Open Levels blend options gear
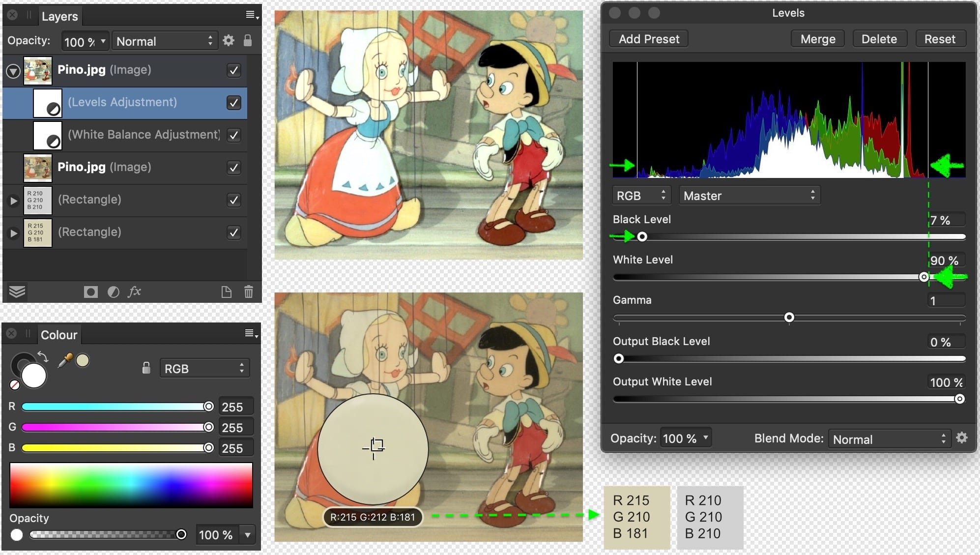The height and width of the screenshot is (555, 980). coord(962,438)
